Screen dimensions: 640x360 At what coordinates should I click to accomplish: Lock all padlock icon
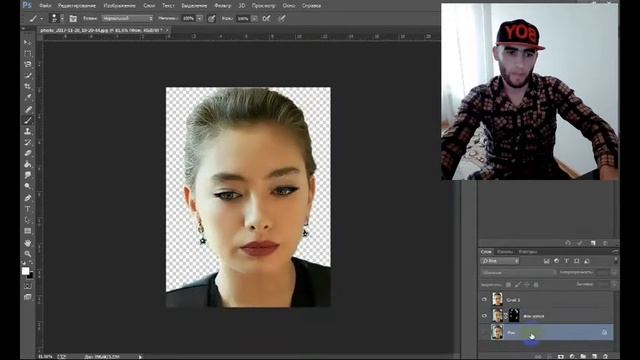(536, 284)
